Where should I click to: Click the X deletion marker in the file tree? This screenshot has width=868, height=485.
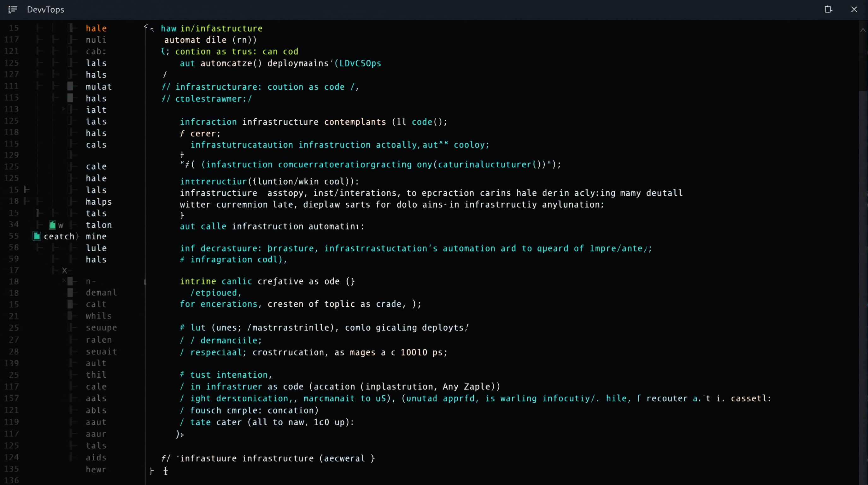click(x=65, y=270)
